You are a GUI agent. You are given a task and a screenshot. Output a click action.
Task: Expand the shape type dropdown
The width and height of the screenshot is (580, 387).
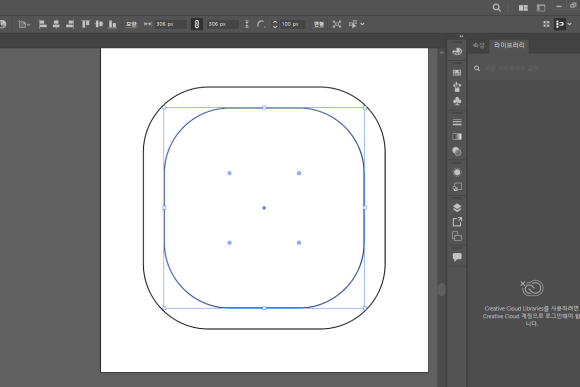[x=24, y=24]
